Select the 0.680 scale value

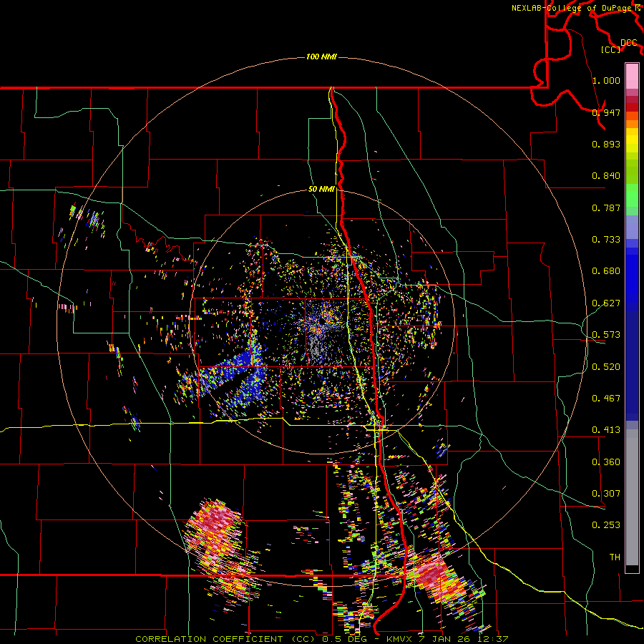click(606, 270)
